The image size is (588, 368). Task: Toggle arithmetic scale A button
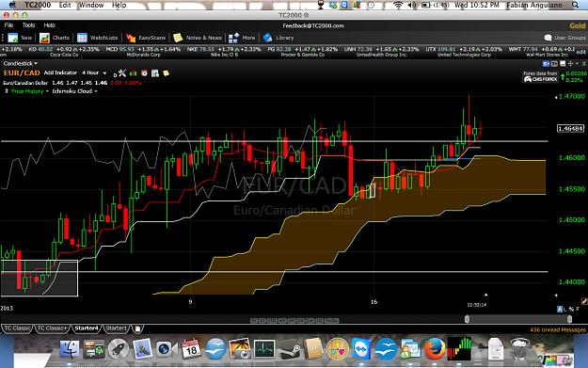(x=560, y=309)
